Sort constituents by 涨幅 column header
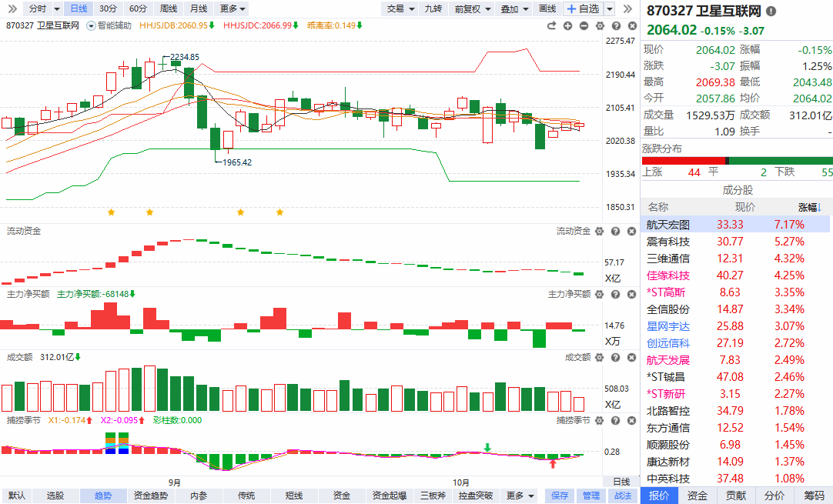This screenshot has width=833, height=504. (x=810, y=207)
